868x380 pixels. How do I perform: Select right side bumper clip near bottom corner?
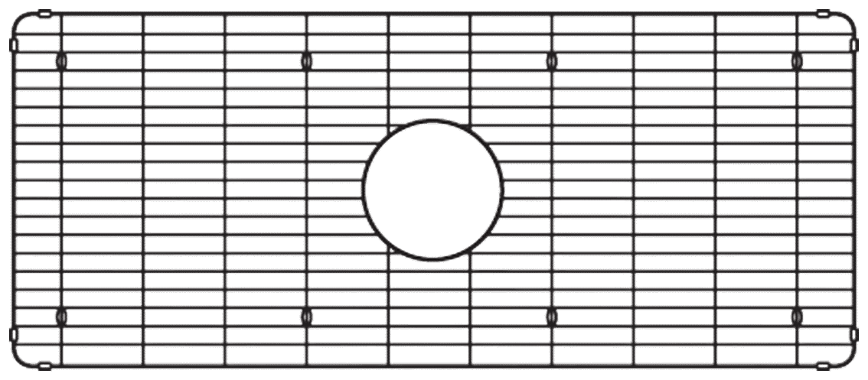(856, 333)
